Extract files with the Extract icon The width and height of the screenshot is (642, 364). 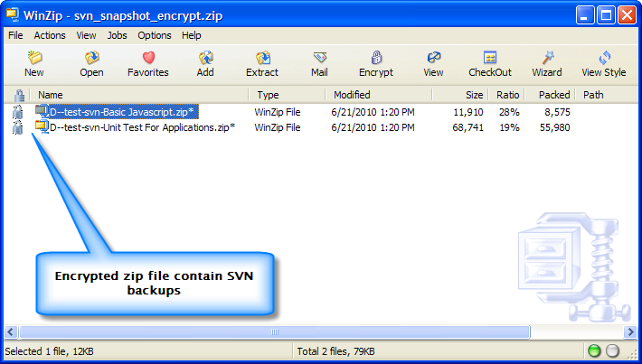[x=262, y=58]
